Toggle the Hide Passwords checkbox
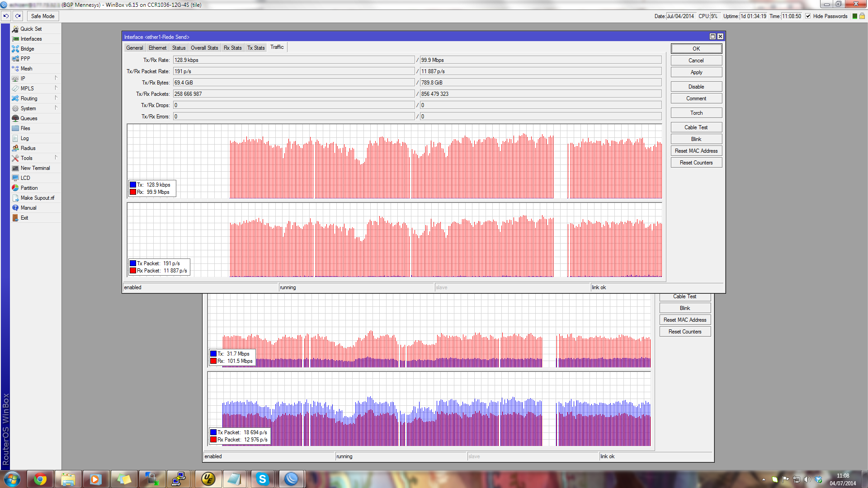Viewport: 868px width, 488px height. tap(807, 16)
